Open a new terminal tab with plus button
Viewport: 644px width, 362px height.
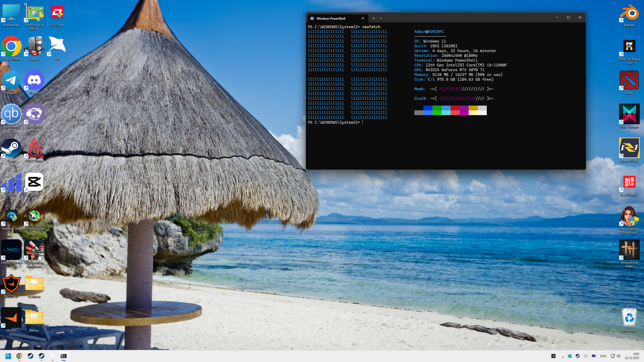(x=374, y=18)
